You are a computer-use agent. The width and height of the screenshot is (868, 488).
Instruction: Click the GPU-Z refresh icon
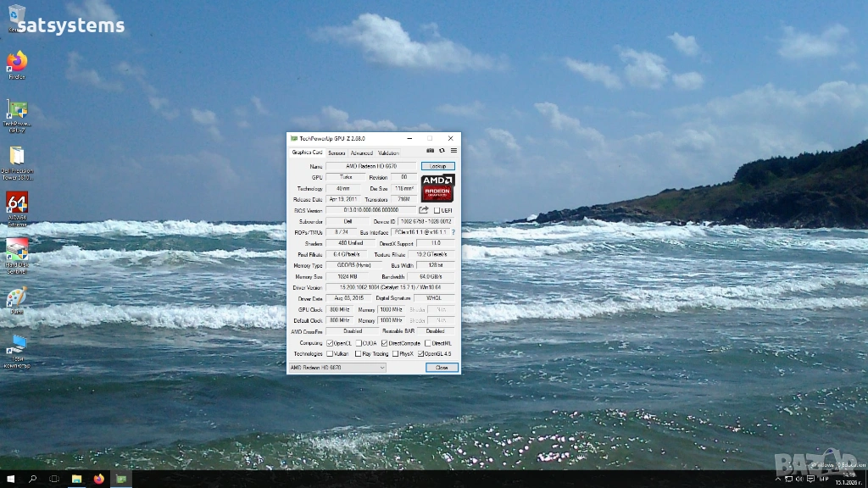(442, 151)
